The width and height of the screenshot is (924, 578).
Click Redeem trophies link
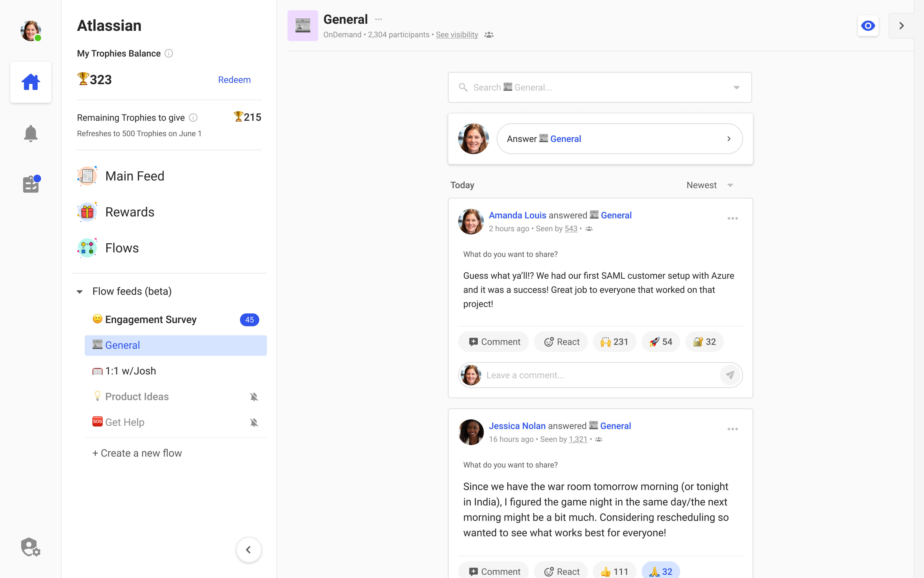pos(234,79)
